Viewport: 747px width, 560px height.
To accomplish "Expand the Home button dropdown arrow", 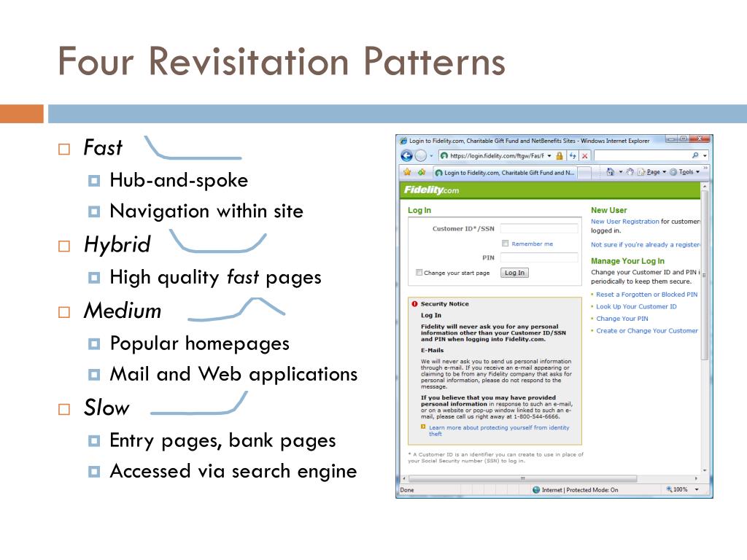I will click(620, 172).
